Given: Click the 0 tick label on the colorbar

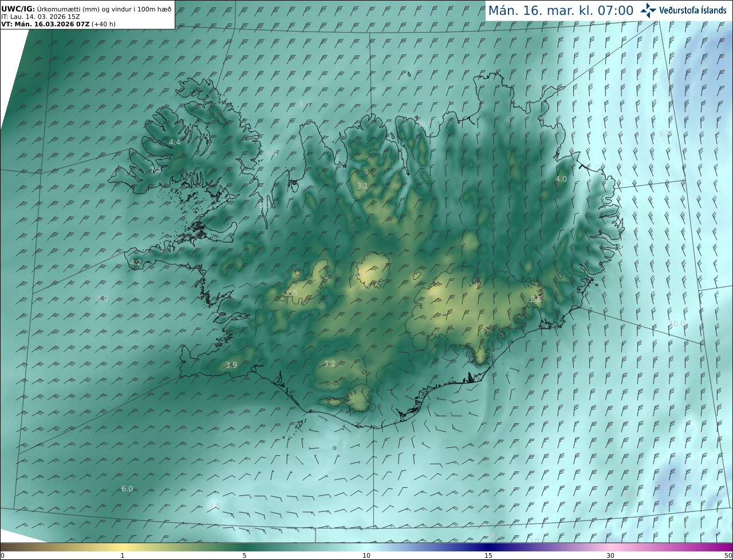Looking at the screenshot, I should tap(2, 555).
